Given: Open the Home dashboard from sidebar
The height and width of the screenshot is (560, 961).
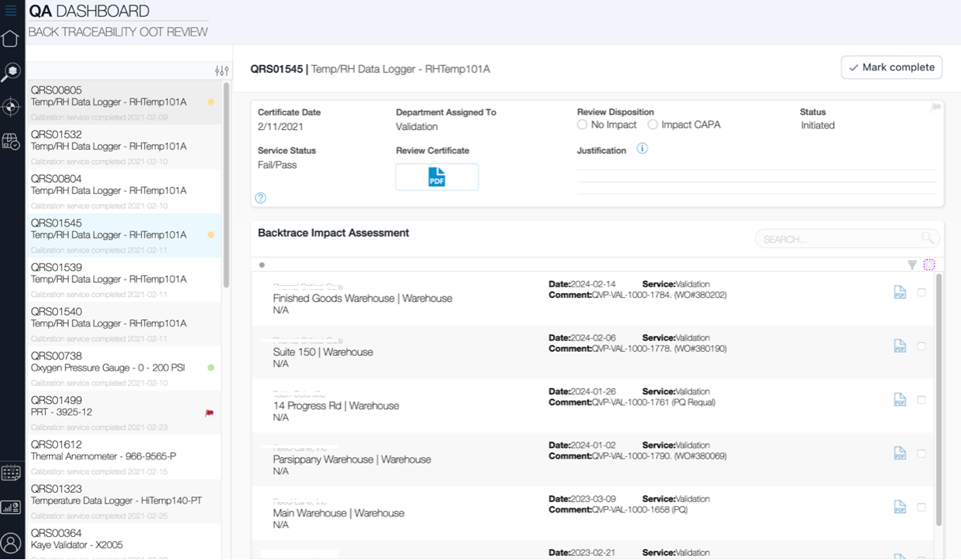Looking at the screenshot, I should point(11,37).
